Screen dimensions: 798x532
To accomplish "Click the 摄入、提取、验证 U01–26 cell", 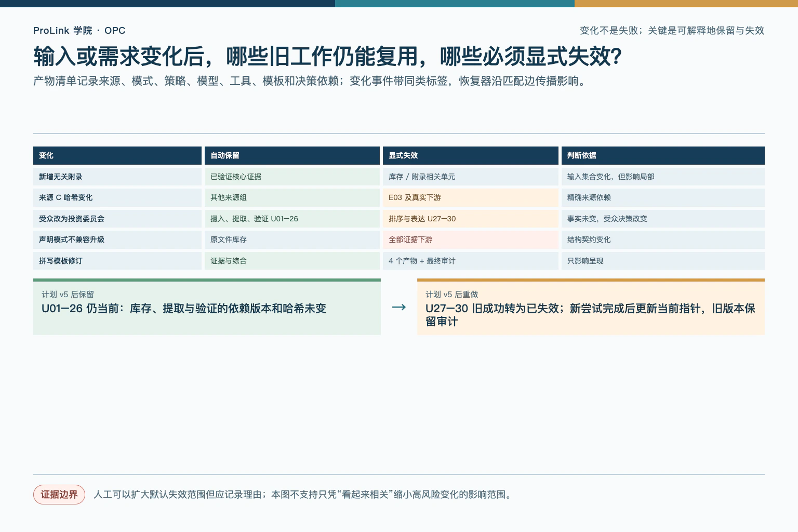I will 292,219.
